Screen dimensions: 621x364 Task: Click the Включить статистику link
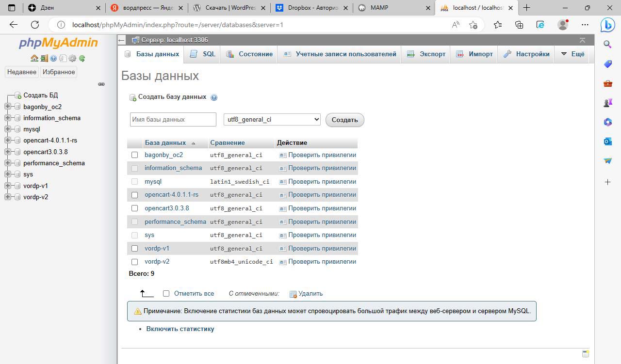pos(180,329)
